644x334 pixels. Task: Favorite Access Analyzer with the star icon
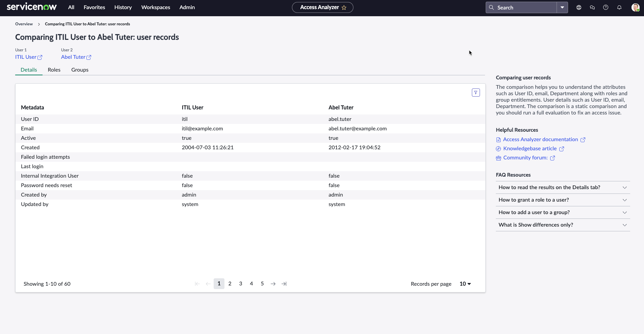coord(344,7)
